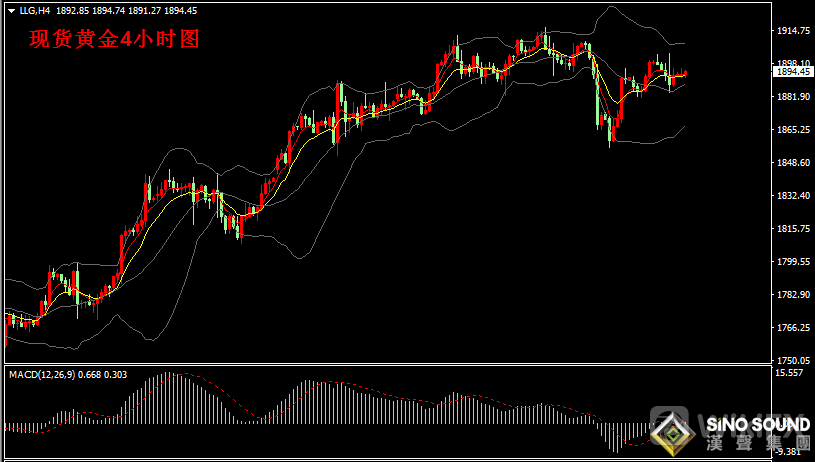Screen dimensions: 815x462
Task: Click the triangle arrow beside LLG,H4
Action: click(x=10, y=11)
